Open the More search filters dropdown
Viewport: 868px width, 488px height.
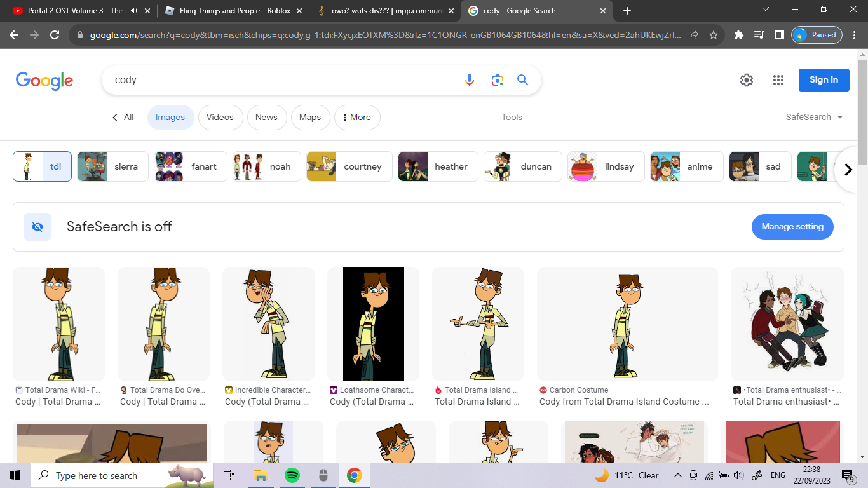click(357, 117)
